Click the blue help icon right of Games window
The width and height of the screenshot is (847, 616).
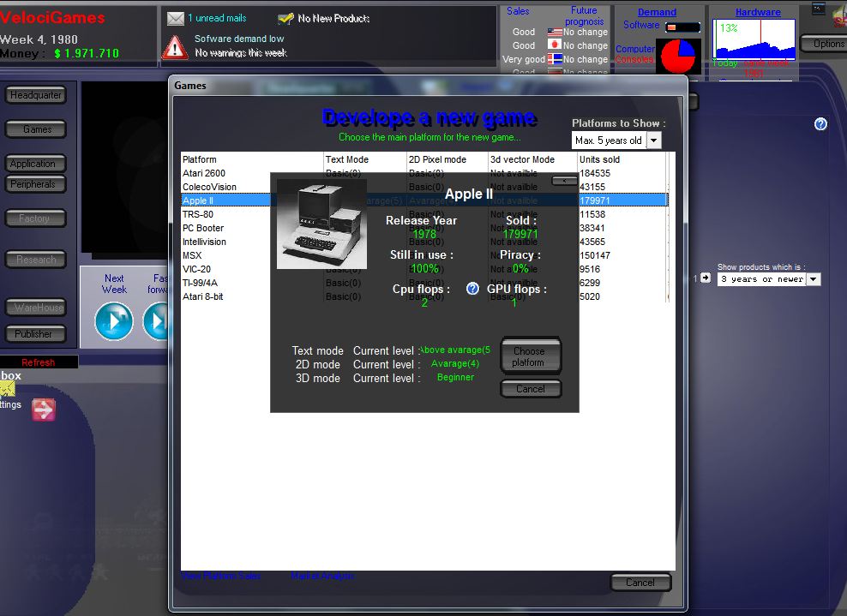pos(820,124)
